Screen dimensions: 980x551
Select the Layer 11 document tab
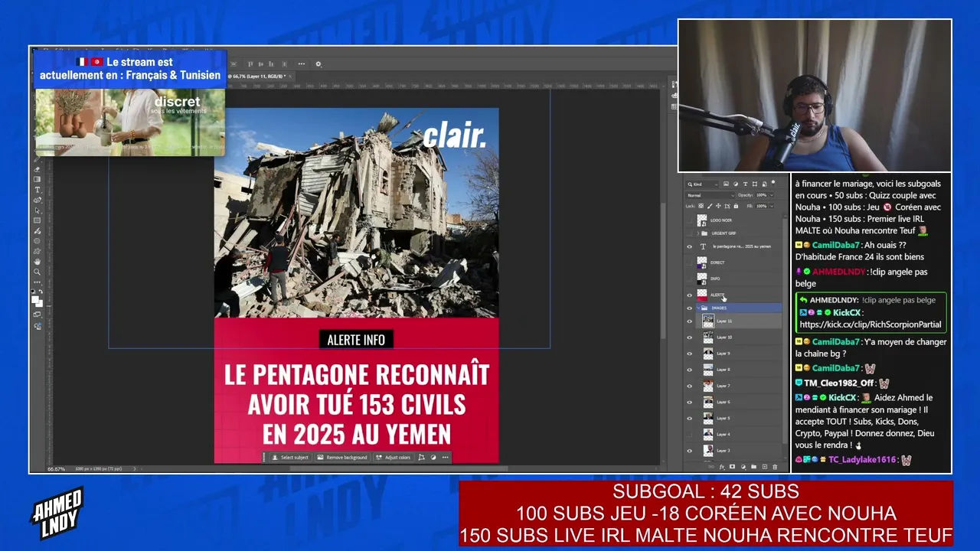tap(260, 77)
